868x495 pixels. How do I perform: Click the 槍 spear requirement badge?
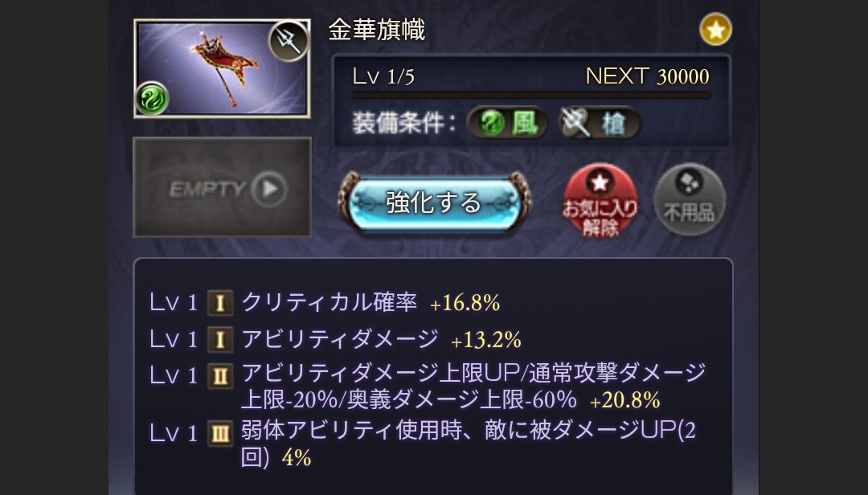pyautogui.click(x=600, y=122)
